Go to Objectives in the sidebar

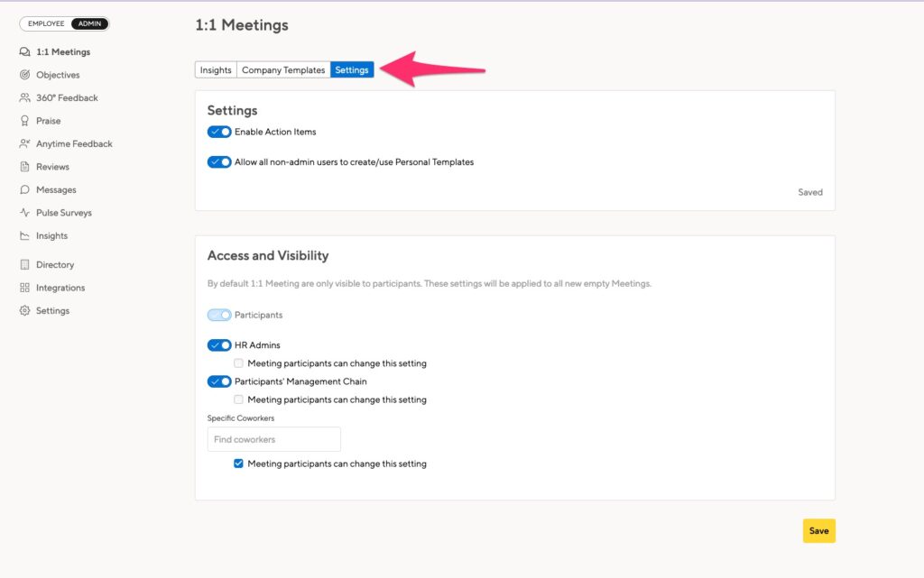point(58,75)
